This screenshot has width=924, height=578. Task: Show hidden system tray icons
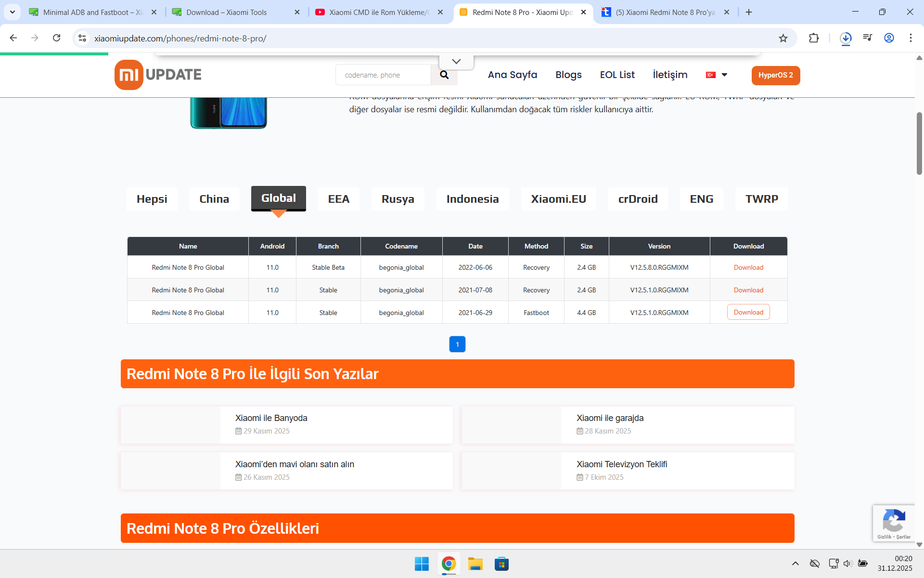pos(796,564)
